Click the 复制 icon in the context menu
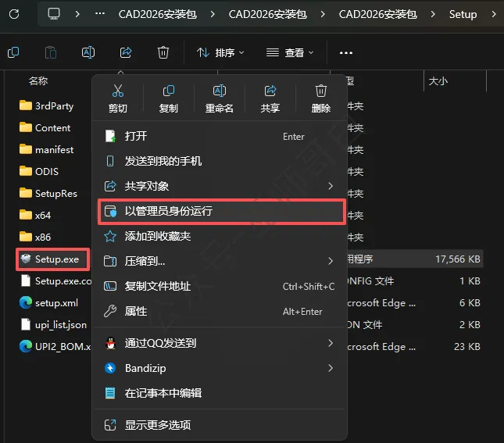This screenshot has height=443, width=504. 169,91
